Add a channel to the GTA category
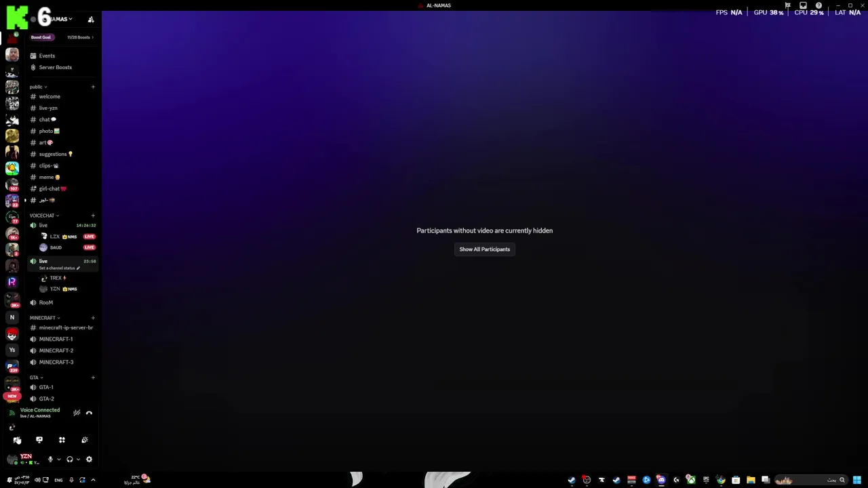 93,378
